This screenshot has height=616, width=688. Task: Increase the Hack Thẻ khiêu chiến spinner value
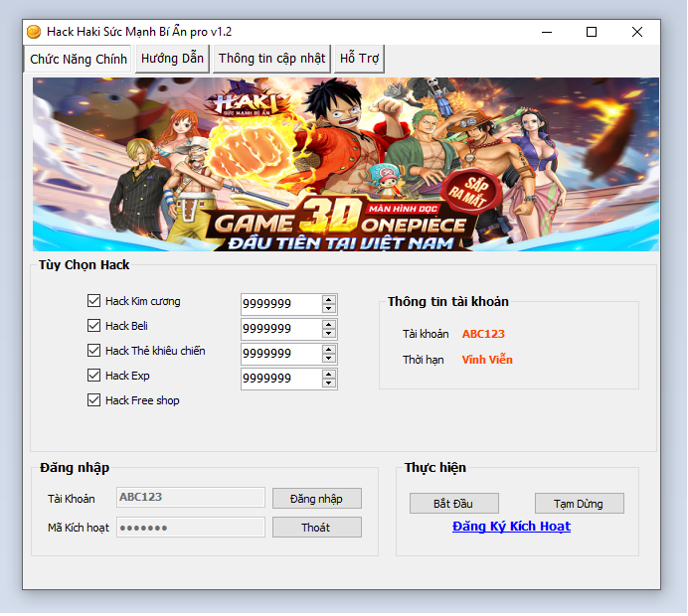329,349
